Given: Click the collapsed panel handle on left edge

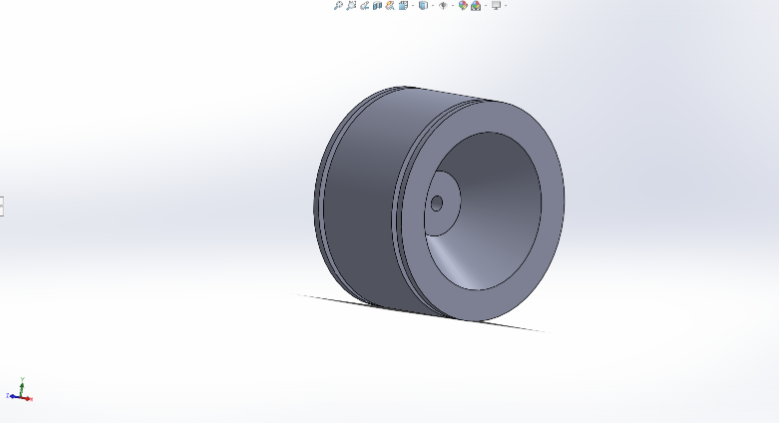Looking at the screenshot, I should pos(2,206).
